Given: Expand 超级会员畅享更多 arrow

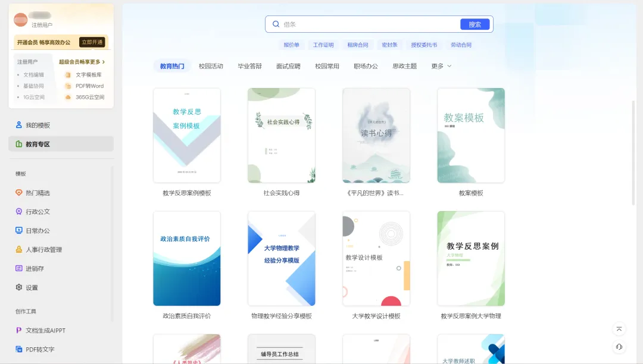Looking at the screenshot, I should click(104, 62).
